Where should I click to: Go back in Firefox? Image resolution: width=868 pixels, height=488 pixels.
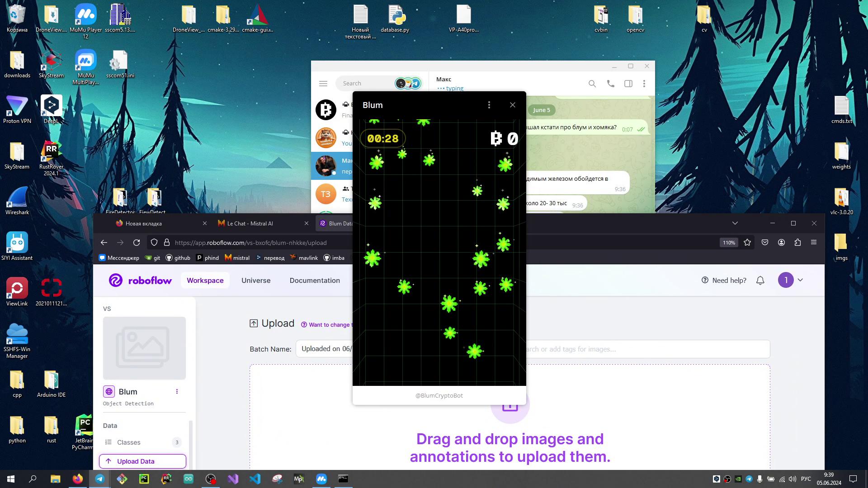[104, 243]
